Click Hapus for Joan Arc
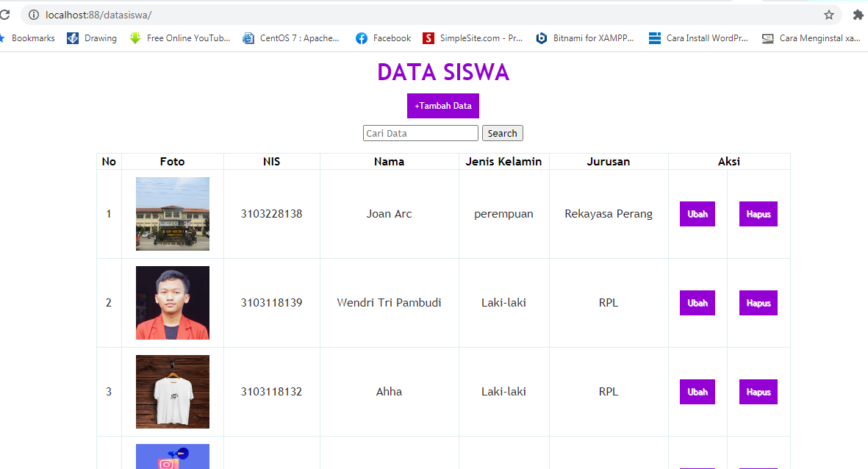 (x=758, y=214)
